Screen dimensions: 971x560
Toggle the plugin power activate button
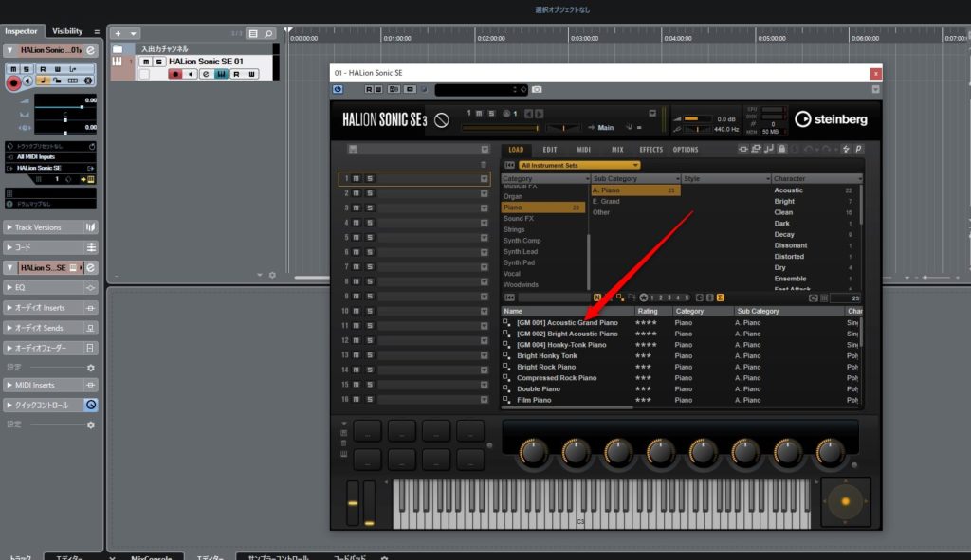tap(338, 90)
